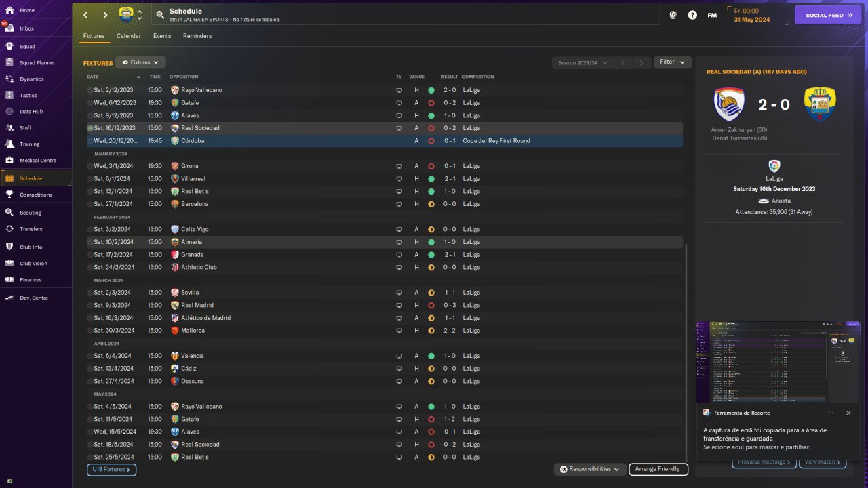Go to next season with right chevron
Screen dimensions: 868x488
click(x=642, y=63)
